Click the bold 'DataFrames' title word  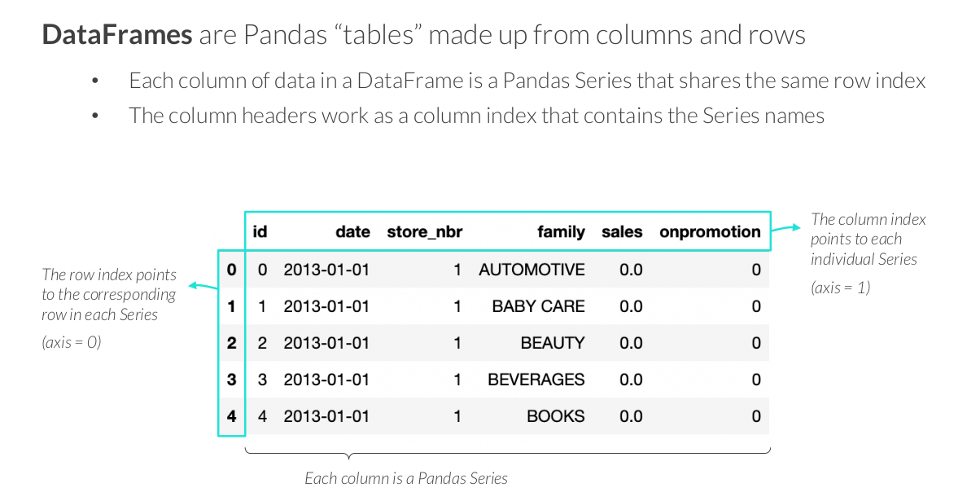pos(117,35)
